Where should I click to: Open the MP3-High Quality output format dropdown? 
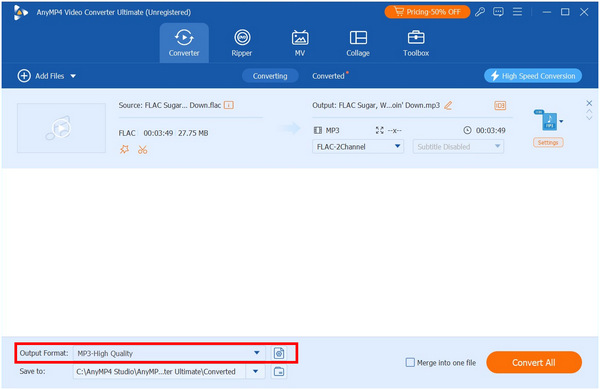click(x=169, y=353)
